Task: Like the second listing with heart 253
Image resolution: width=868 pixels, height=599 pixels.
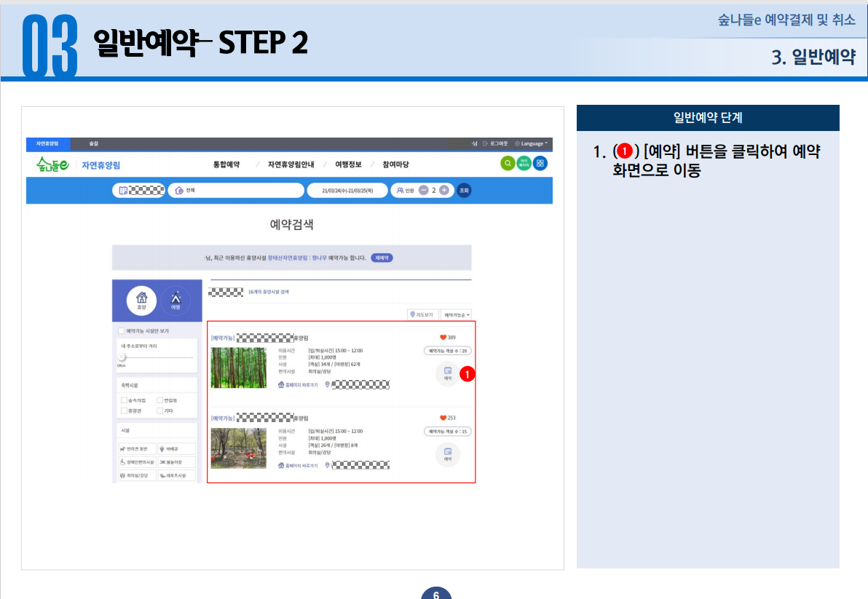Action: point(443,418)
